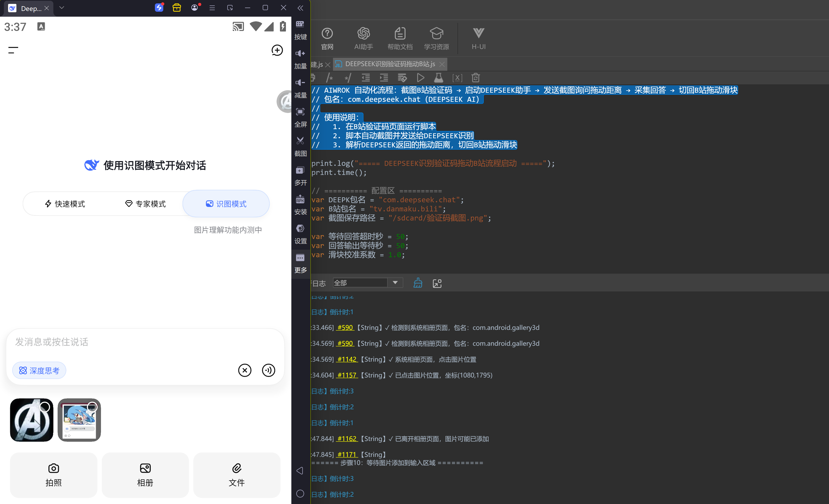Open the AI助手 assistant icon

tap(363, 38)
